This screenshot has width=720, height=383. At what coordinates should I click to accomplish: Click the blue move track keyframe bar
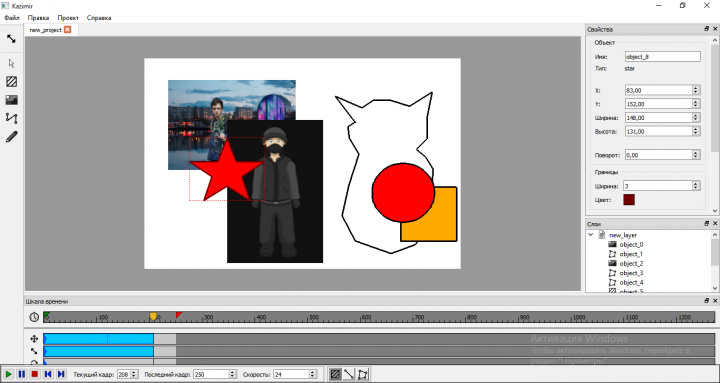pos(98,339)
